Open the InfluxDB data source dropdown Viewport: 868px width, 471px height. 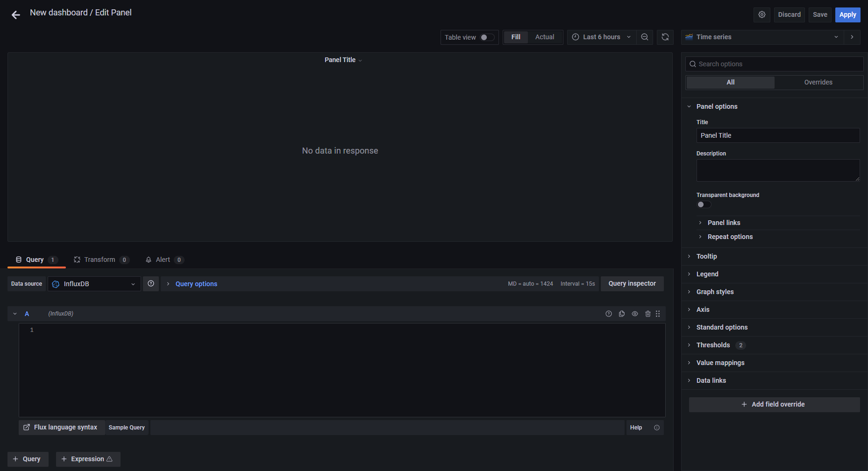(93, 283)
